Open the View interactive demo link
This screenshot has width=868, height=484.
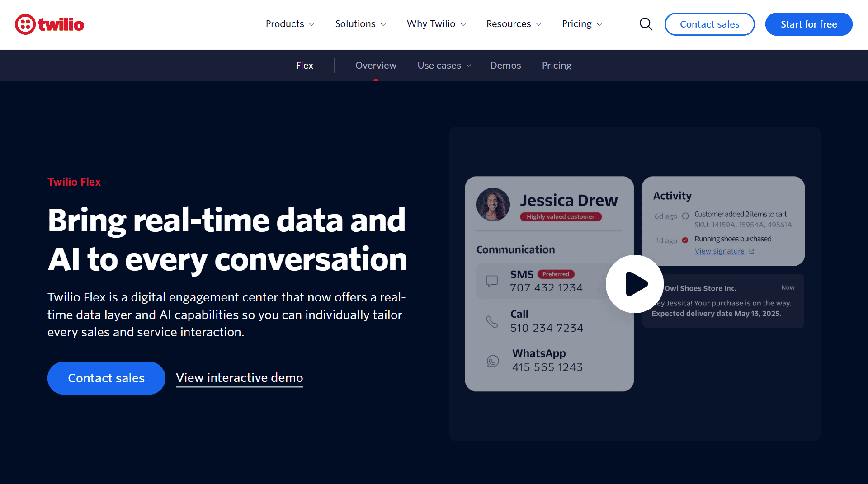tap(239, 378)
